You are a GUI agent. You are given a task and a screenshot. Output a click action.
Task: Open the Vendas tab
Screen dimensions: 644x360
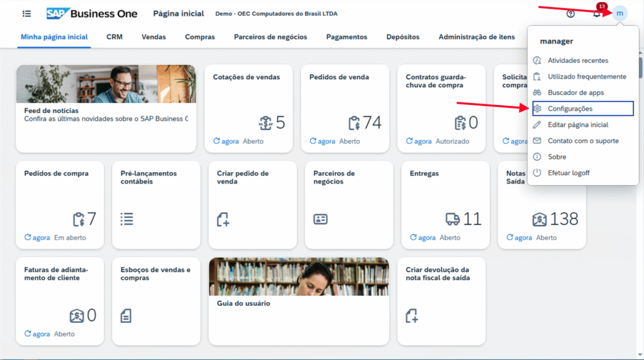click(154, 37)
